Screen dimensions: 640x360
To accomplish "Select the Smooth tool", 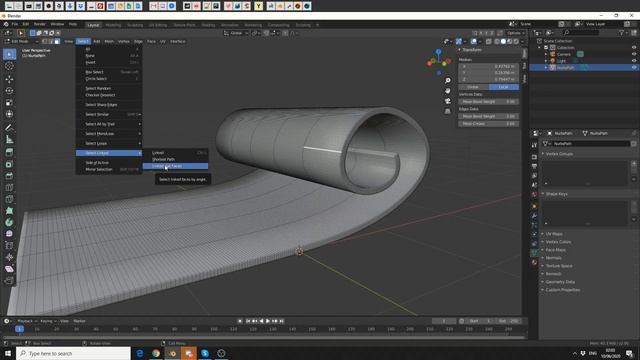I will [x=9, y=234].
